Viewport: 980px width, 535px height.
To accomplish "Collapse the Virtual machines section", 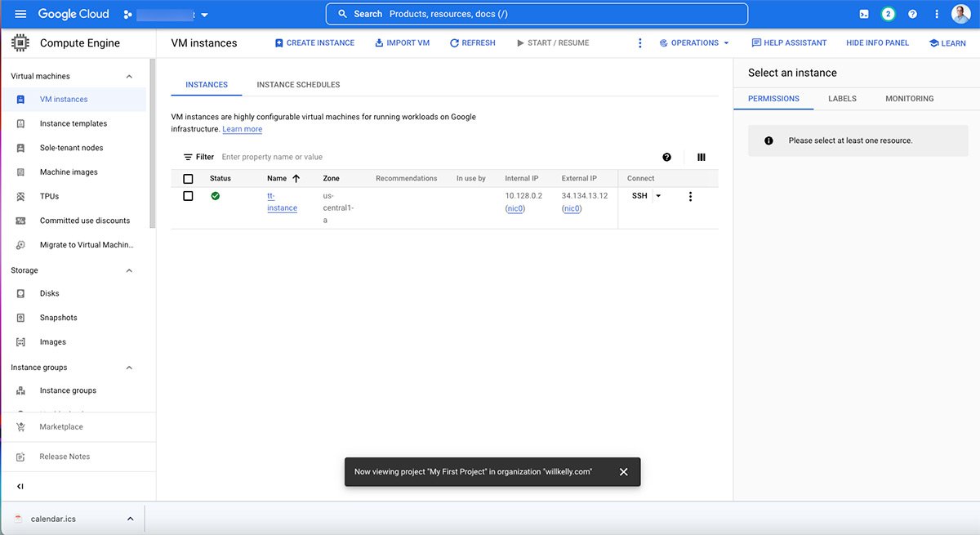I will coord(129,76).
